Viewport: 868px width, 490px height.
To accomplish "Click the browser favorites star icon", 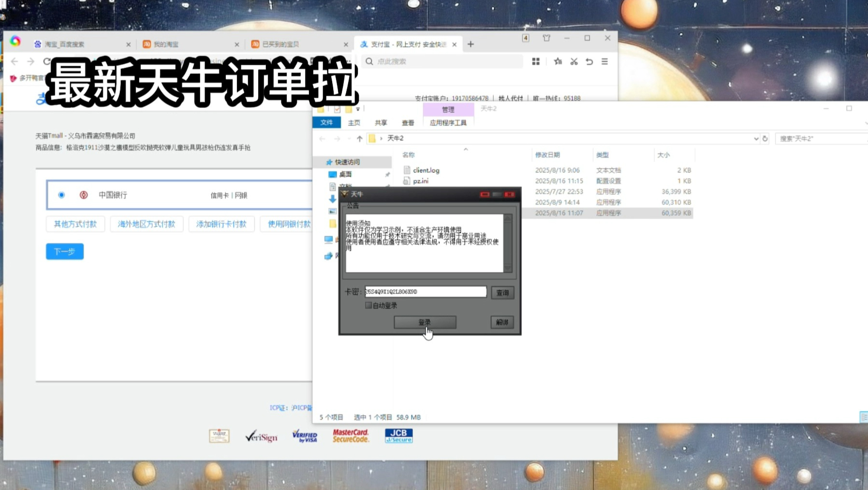I will coord(558,61).
